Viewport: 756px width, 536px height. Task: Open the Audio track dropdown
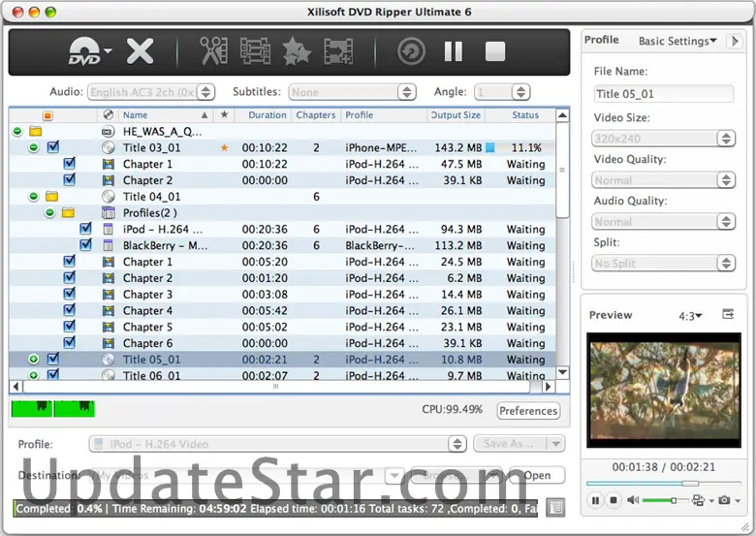pos(151,92)
